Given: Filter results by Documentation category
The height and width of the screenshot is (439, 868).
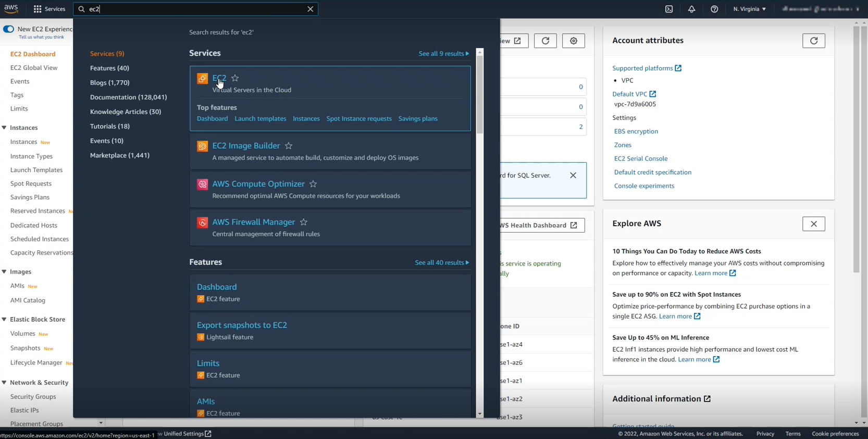Looking at the screenshot, I should tap(128, 97).
